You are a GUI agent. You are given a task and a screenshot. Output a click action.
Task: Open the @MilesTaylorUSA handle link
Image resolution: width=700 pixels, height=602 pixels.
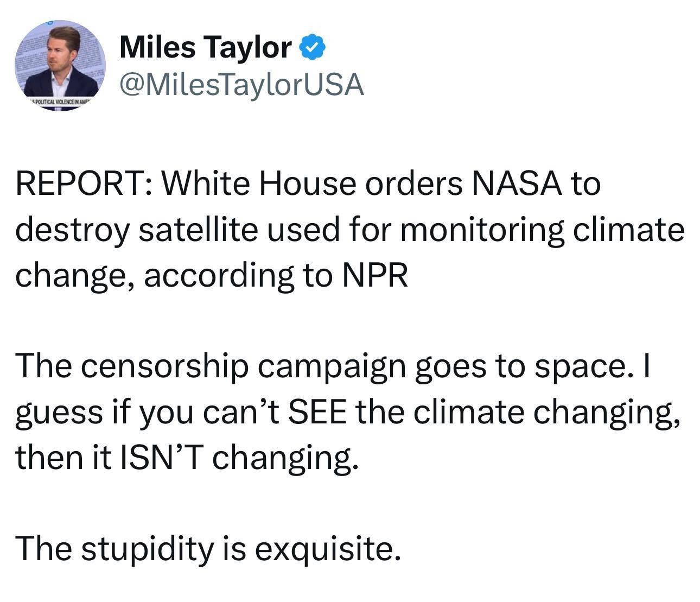[x=241, y=84]
